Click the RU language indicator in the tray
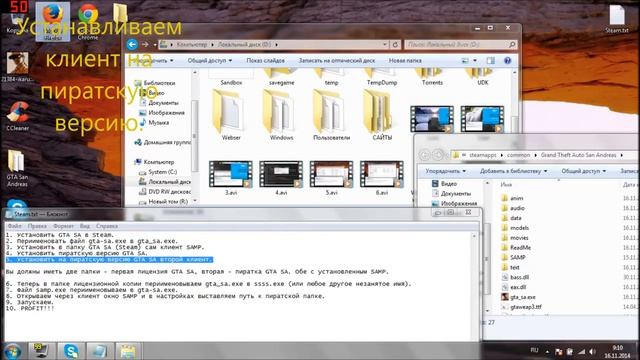640x360 pixels. pyautogui.click(x=534, y=350)
